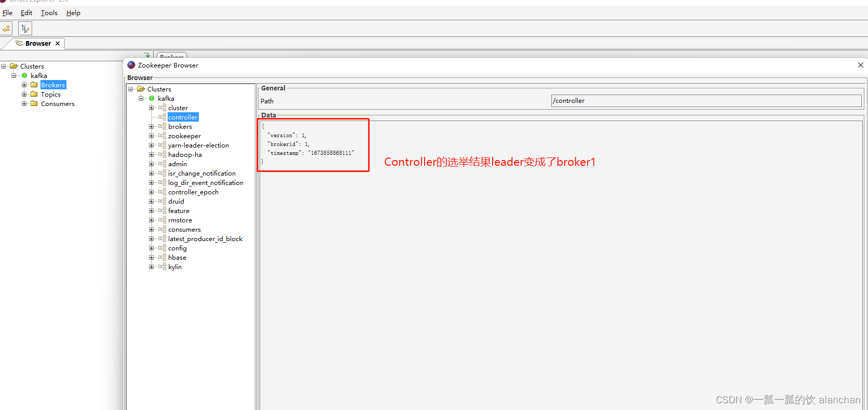Select the Topics label

coord(51,94)
